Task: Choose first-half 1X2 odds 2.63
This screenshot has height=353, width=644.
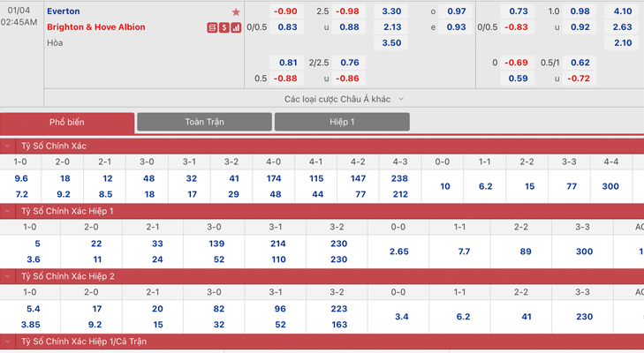Action: tap(622, 27)
